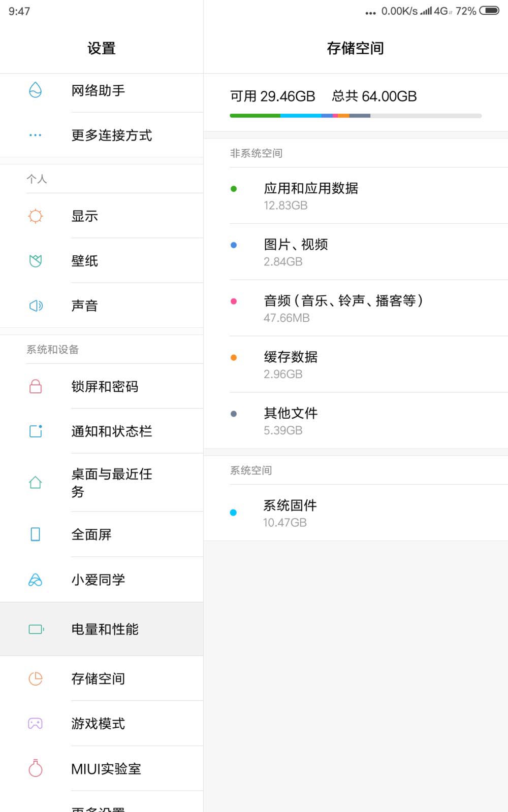Tap the Sound speaker icon
Image resolution: width=508 pixels, height=812 pixels.
coord(36,306)
